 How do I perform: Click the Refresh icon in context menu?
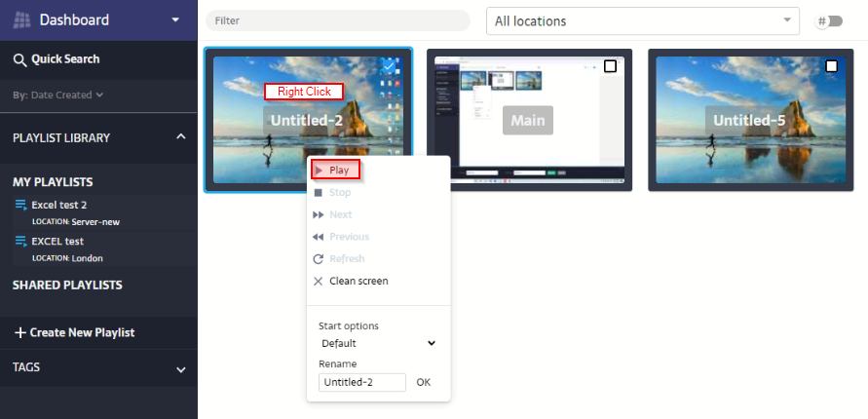click(318, 259)
